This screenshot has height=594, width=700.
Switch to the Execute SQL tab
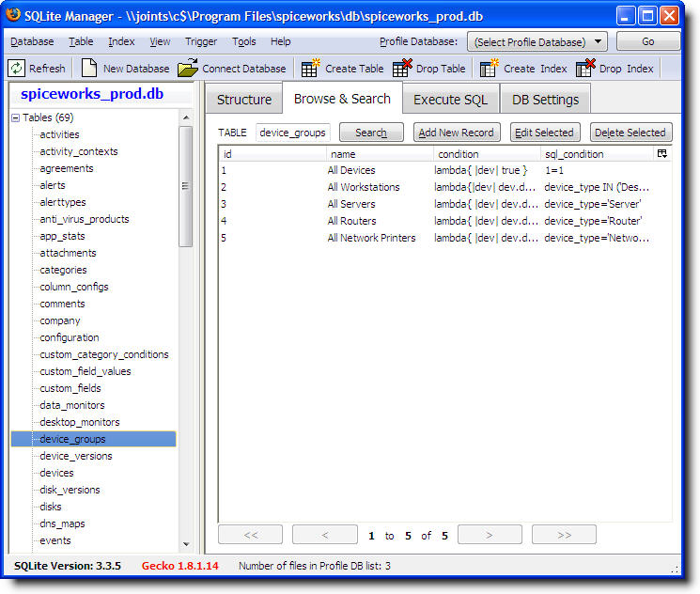[x=450, y=99]
